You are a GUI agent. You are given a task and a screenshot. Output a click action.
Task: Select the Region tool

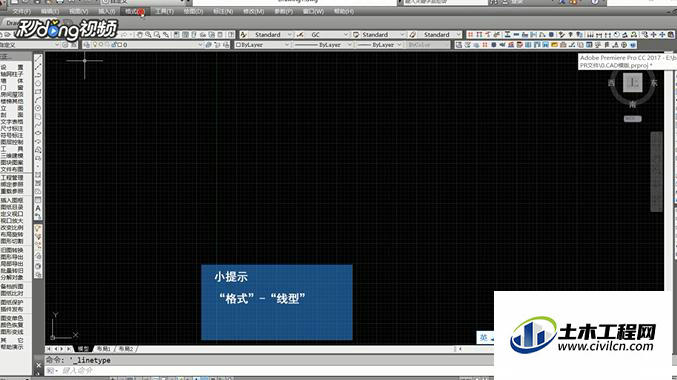point(38,191)
